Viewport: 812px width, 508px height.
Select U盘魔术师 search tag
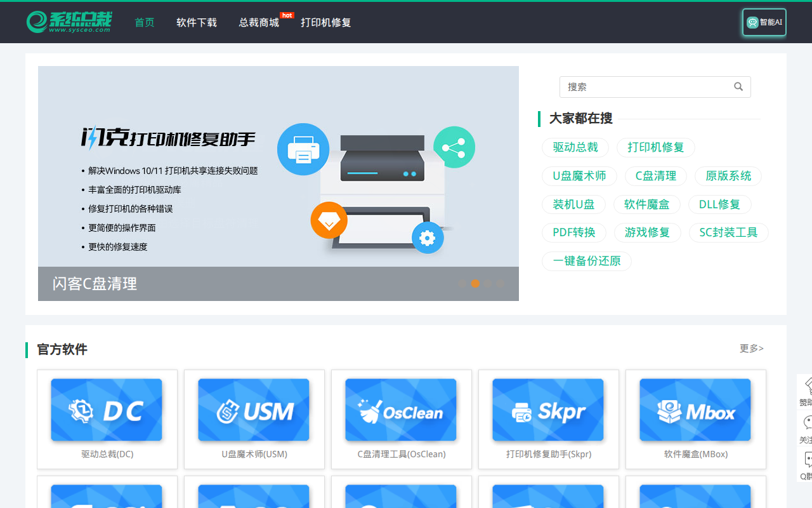point(579,176)
